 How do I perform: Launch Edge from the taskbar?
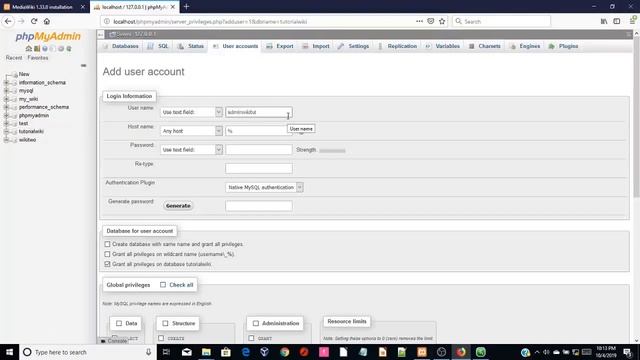(x=245, y=352)
